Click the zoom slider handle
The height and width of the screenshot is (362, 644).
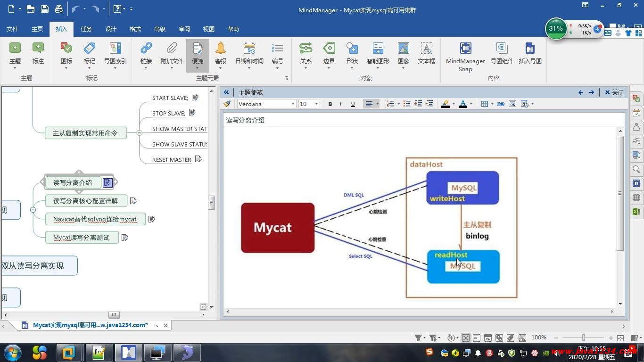tap(583, 337)
